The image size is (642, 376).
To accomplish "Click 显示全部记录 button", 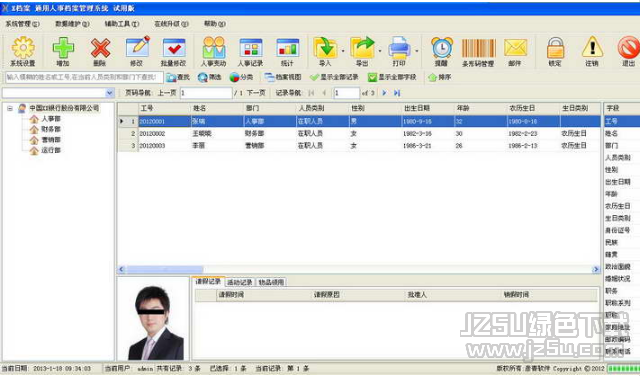I will coord(334,77).
